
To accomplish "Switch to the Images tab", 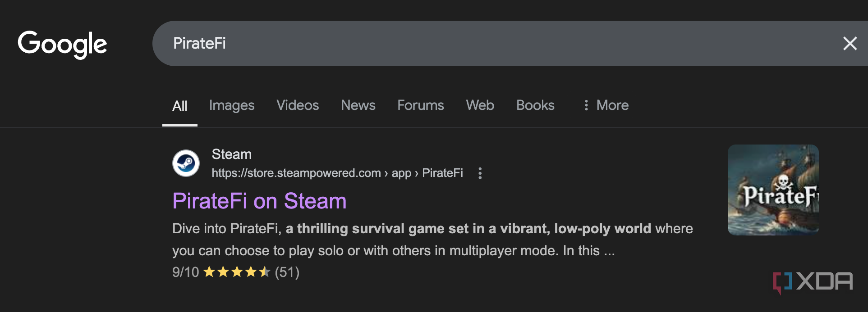I will [231, 105].
